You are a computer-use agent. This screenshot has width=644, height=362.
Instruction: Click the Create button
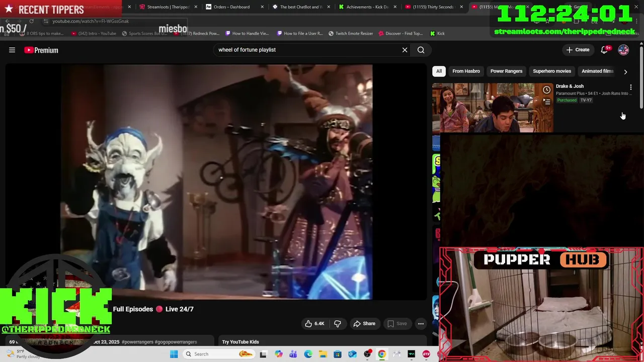coord(578,50)
